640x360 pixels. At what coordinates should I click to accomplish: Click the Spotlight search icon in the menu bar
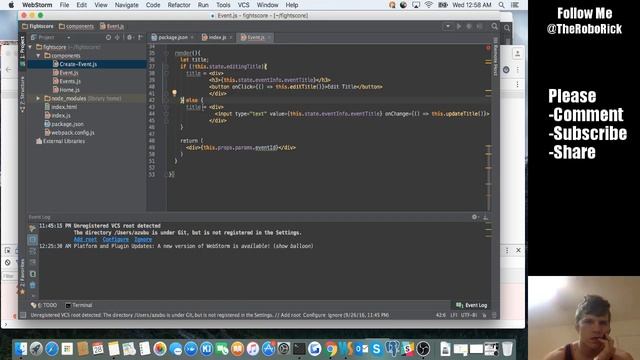coord(501,5)
